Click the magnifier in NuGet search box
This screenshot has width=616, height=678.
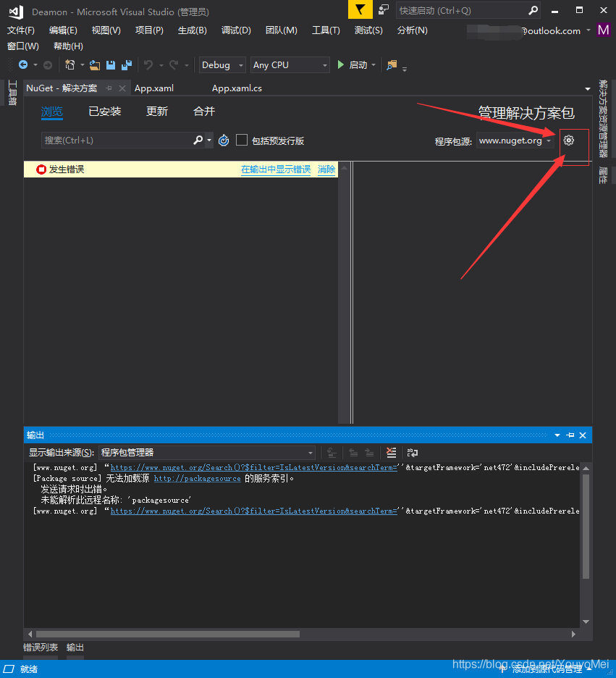tap(198, 140)
